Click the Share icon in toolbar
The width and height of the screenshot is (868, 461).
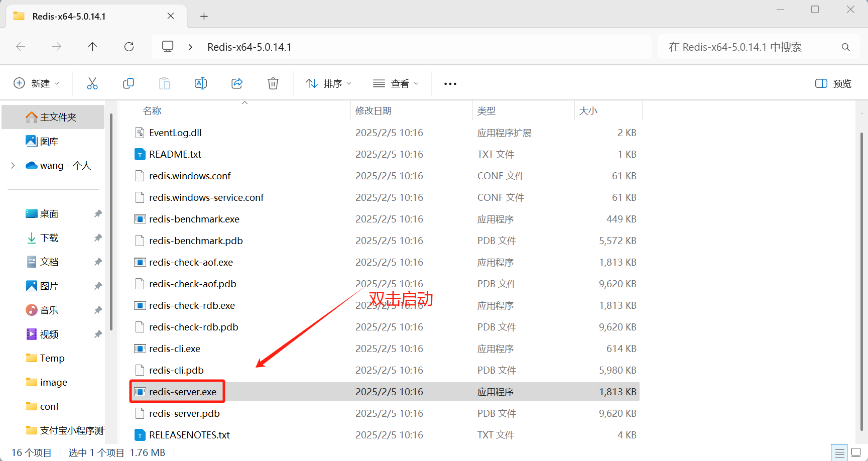[237, 83]
